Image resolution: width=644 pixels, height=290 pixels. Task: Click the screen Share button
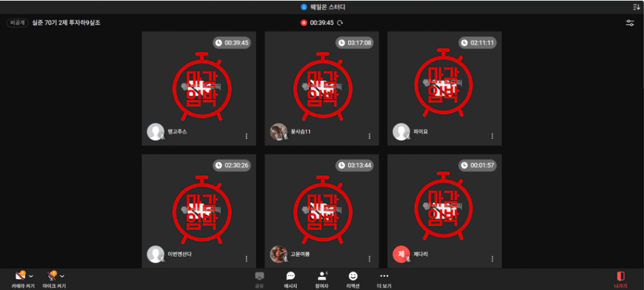(x=259, y=280)
